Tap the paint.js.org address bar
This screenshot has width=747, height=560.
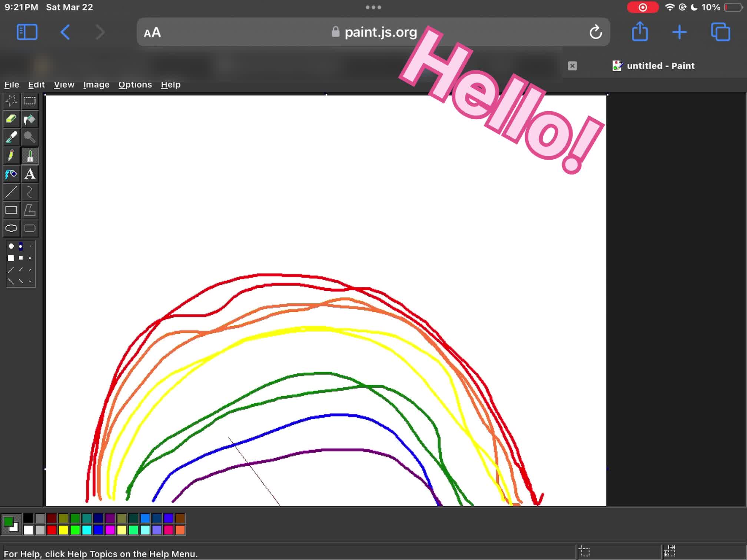373,32
